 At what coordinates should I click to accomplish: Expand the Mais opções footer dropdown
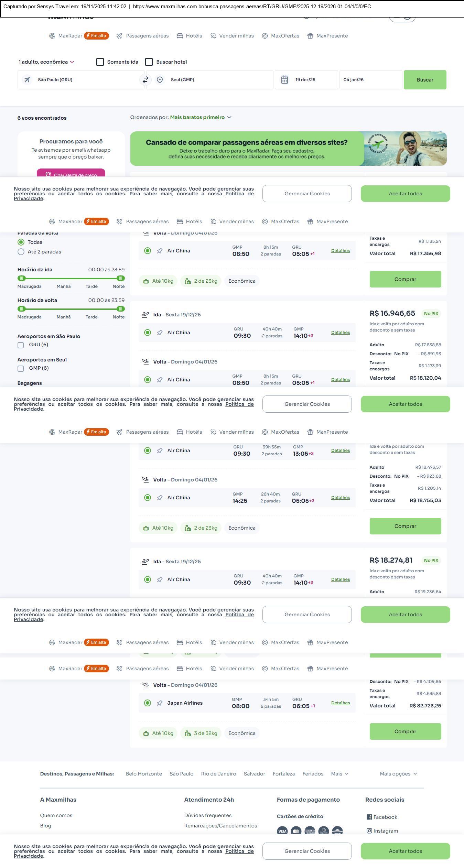[x=398, y=773]
